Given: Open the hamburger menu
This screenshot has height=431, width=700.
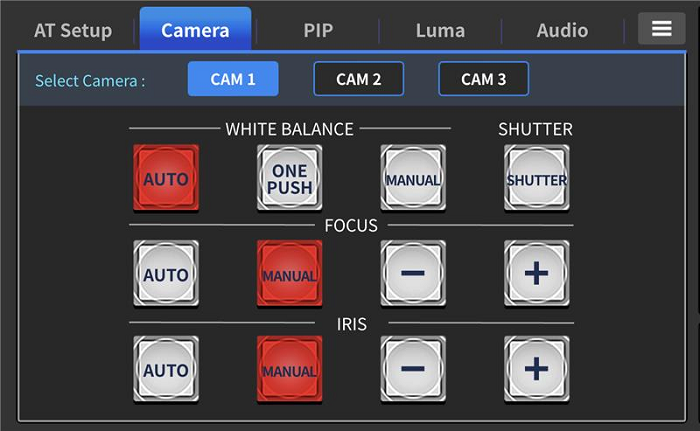Looking at the screenshot, I should pos(661,29).
